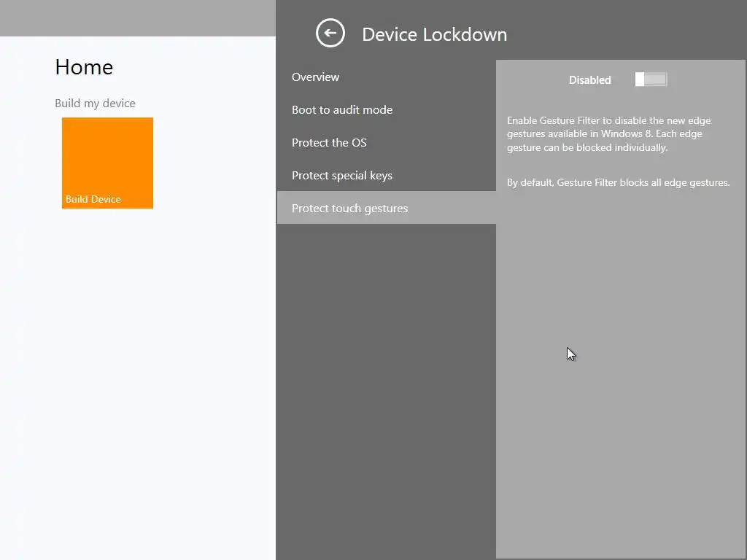
Task: Click the empty dark sidebar area below Protect touch gestures
Action: click(x=387, y=391)
